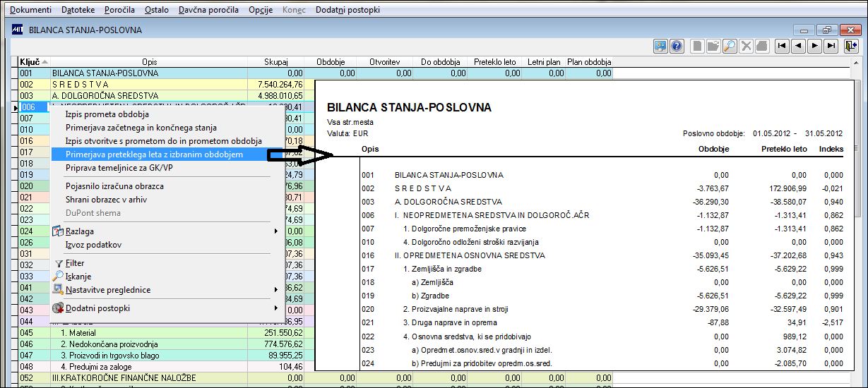Viewport: 868px width, 388px height.
Task: Expand Dodatni postopki in the context menu
Action: coord(167,308)
